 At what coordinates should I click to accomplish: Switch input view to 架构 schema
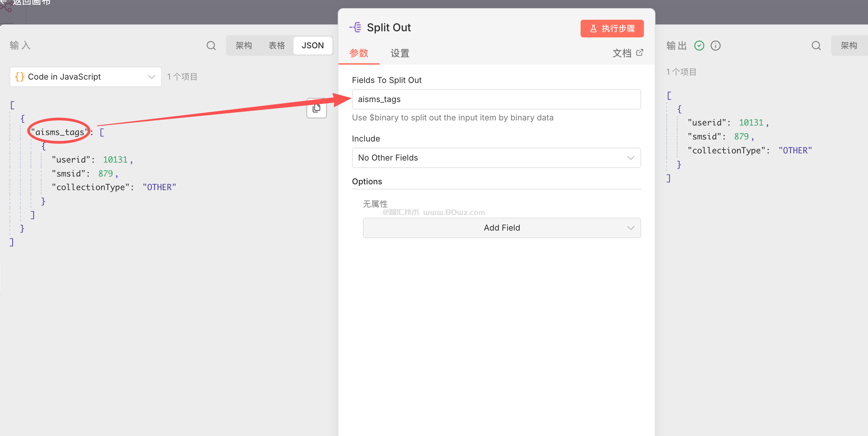[x=244, y=46]
